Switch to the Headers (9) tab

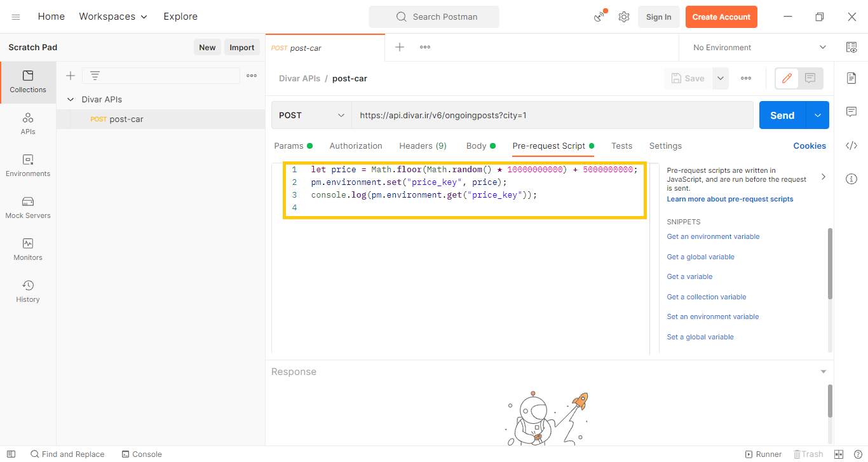click(423, 146)
